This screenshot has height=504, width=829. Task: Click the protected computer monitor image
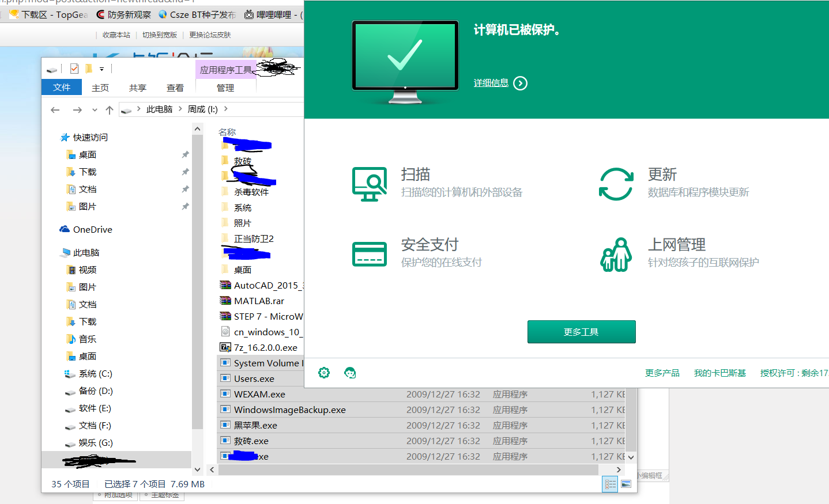click(405, 62)
